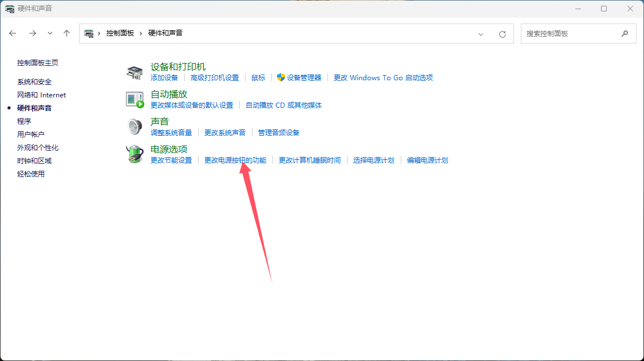644x361 pixels.
Task: Click the search magnifier icon
Action: (x=625, y=34)
